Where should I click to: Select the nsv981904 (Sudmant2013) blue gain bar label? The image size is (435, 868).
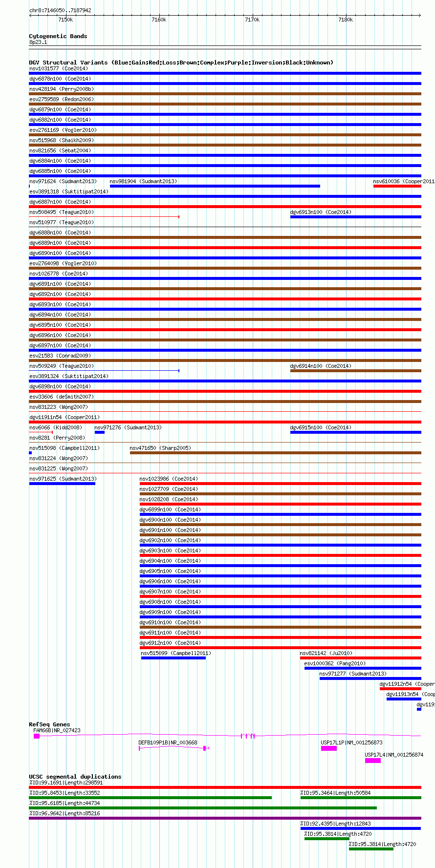tap(143, 181)
